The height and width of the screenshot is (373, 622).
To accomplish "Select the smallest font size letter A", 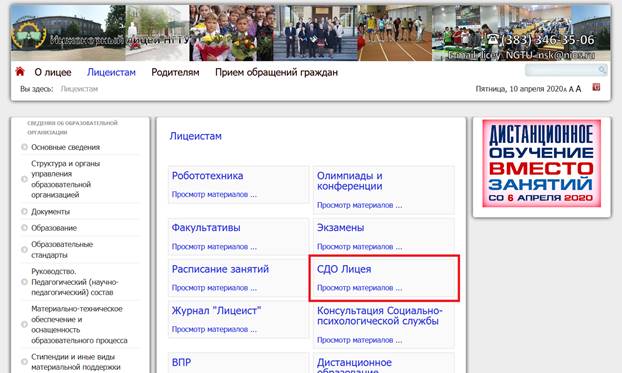I will 565,90.
